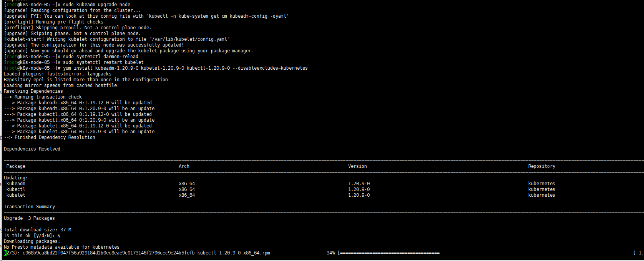Click the 'Transaction Summary' heading
The height and width of the screenshot is (261, 644).
(x=29, y=207)
